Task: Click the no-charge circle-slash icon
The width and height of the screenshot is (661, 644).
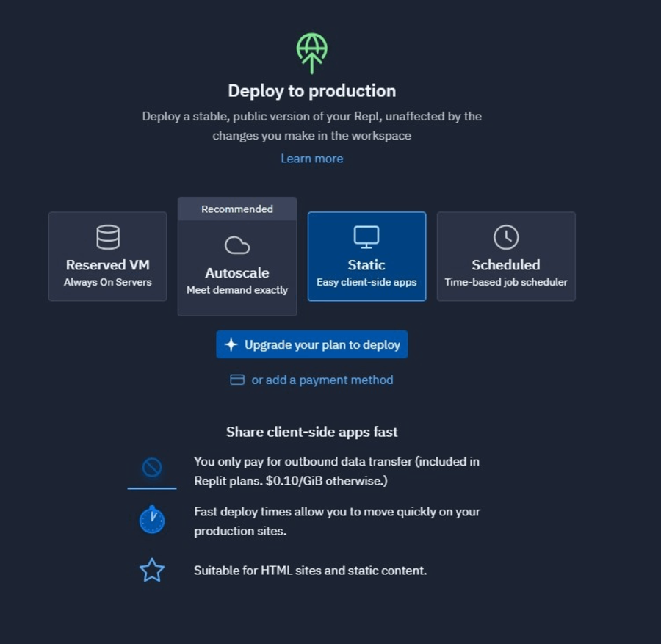Action: click(x=152, y=468)
